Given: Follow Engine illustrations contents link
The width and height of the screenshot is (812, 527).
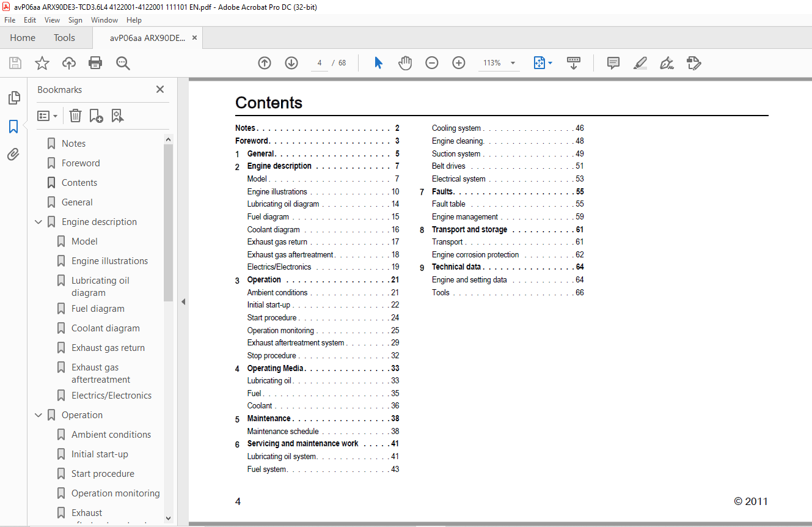Looking at the screenshot, I should (x=277, y=192).
